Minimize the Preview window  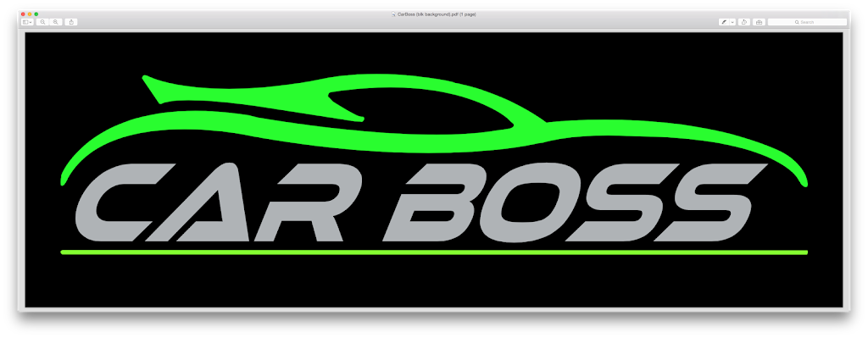click(30, 14)
